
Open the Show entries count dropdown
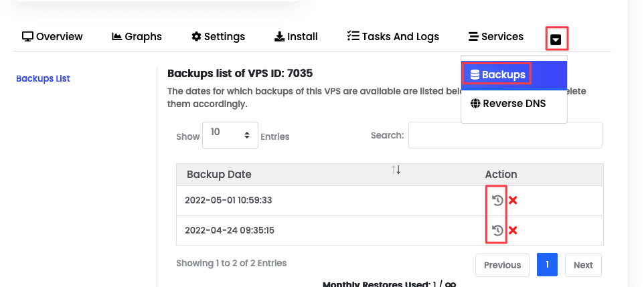[230, 134]
